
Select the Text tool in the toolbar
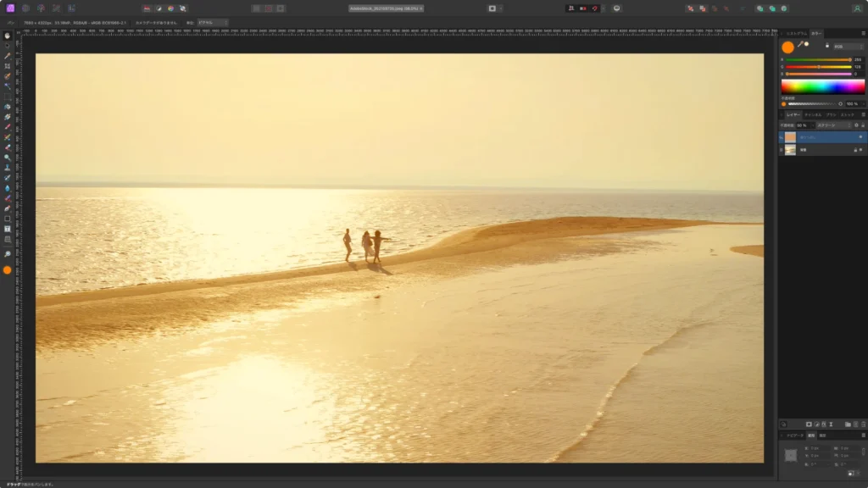[7, 229]
